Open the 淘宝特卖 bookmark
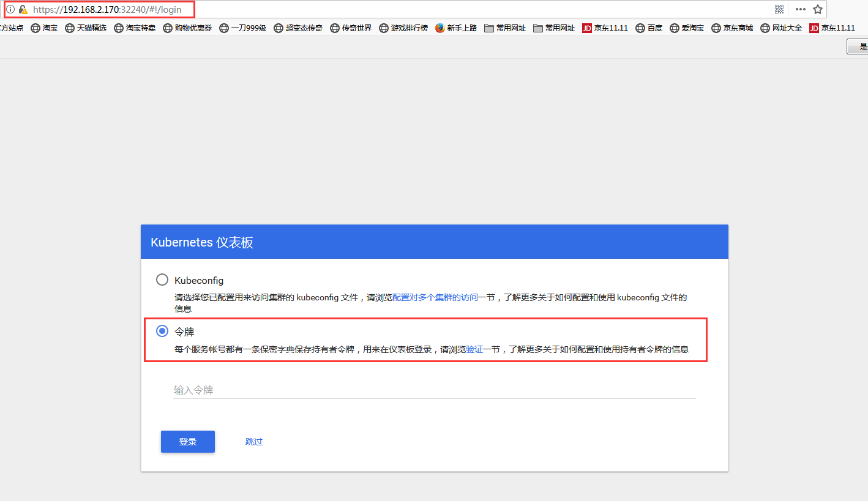Image resolution: width=868 pixels, height=501 pixels. [135, 28]
